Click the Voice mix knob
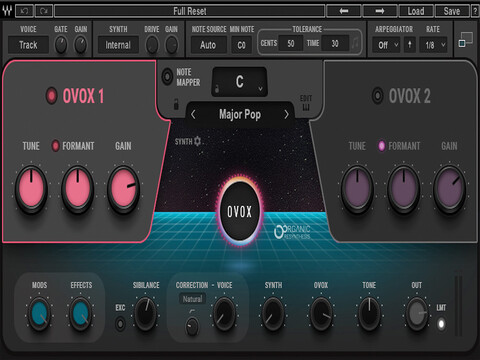 (x=224, y=313)
